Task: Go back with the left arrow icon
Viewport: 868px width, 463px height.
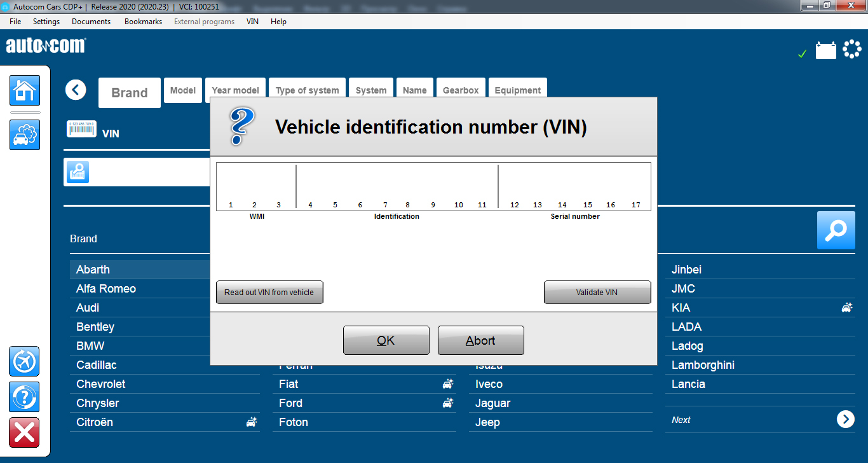Action: pyautogui.click(x=76, y=90)
